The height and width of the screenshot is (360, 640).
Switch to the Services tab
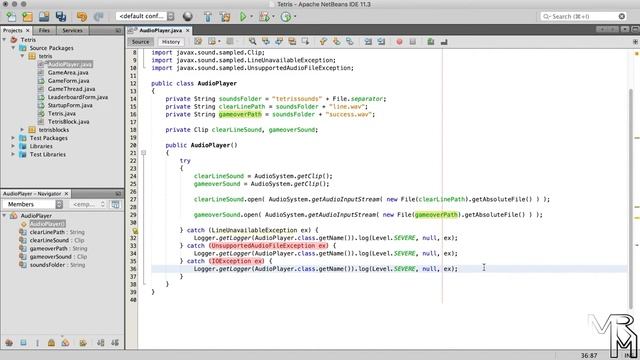(72, 30)
